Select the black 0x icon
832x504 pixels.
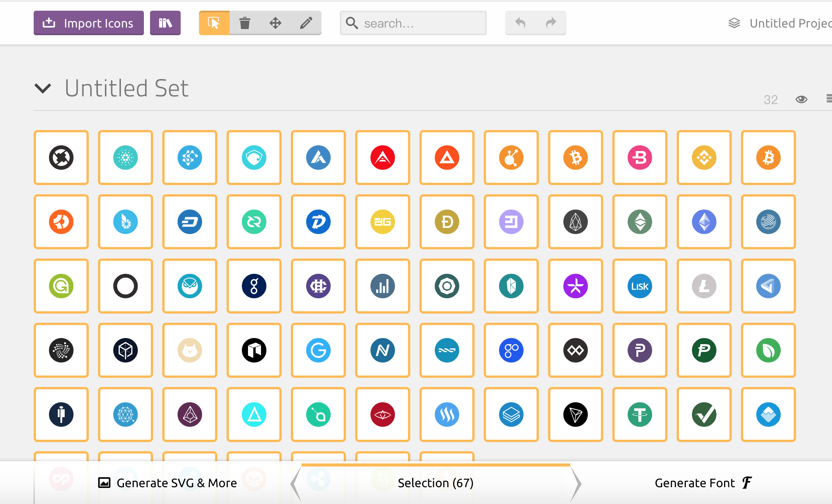[x=61, y=158]
